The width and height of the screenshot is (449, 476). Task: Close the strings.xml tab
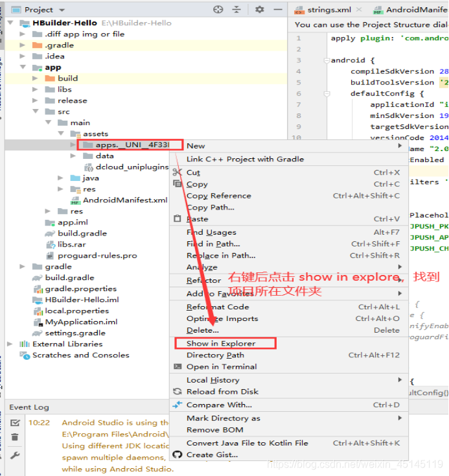click(x=359, y=10)
